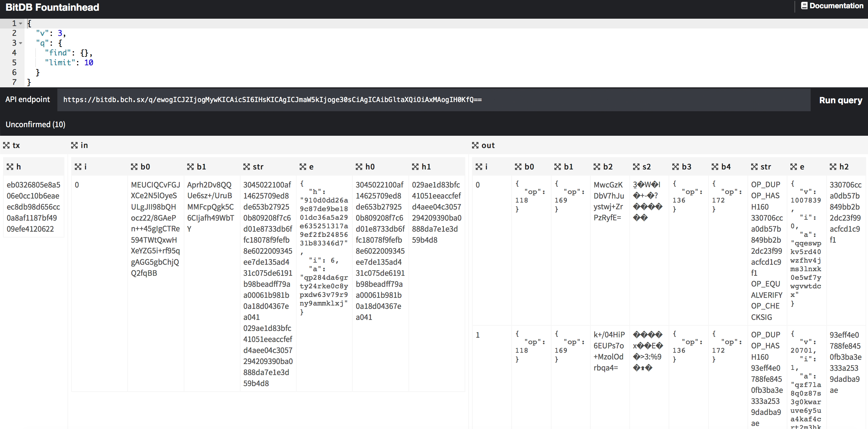The height and width of the screenshot is (429, 868).
Task: Click the expand icon on in b0 column
Action: click(134, 167)
